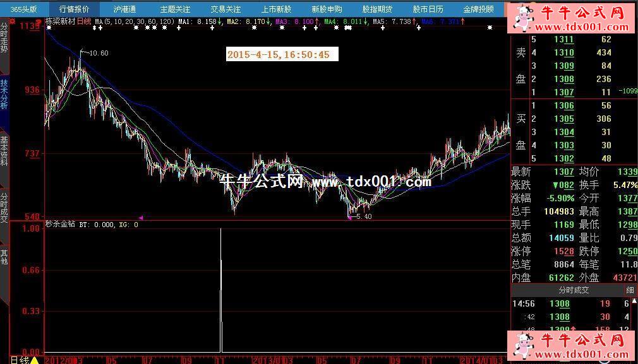The image size is (638, 364).
Task: Click the red 日线 period label
Action: [83, 21]
